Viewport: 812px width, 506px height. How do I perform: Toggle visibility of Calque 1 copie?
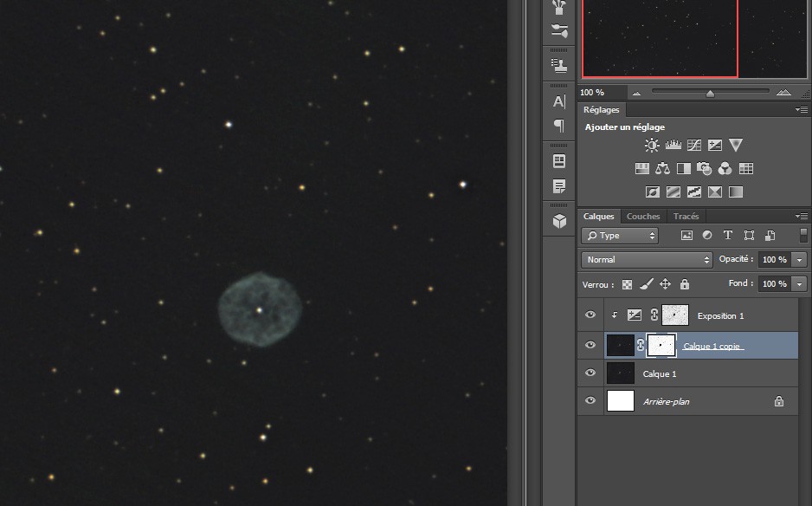(590, 346)
